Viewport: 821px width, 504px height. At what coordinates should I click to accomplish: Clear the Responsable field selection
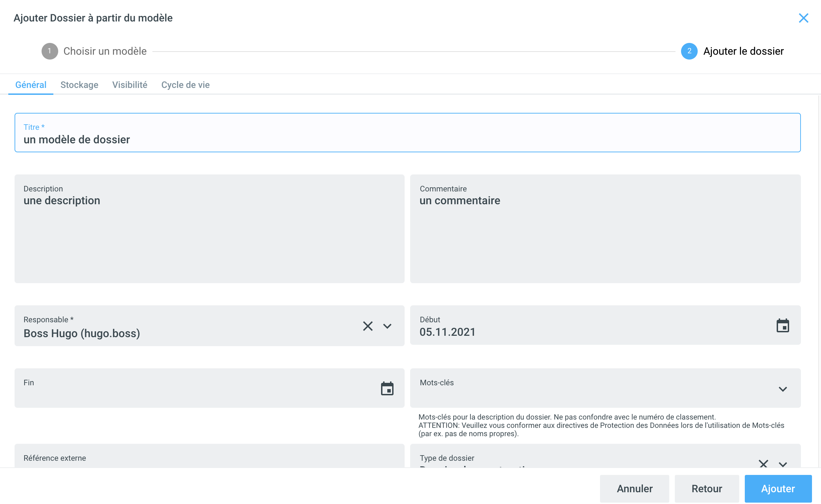pyautogui.click(x=368, y=326)
